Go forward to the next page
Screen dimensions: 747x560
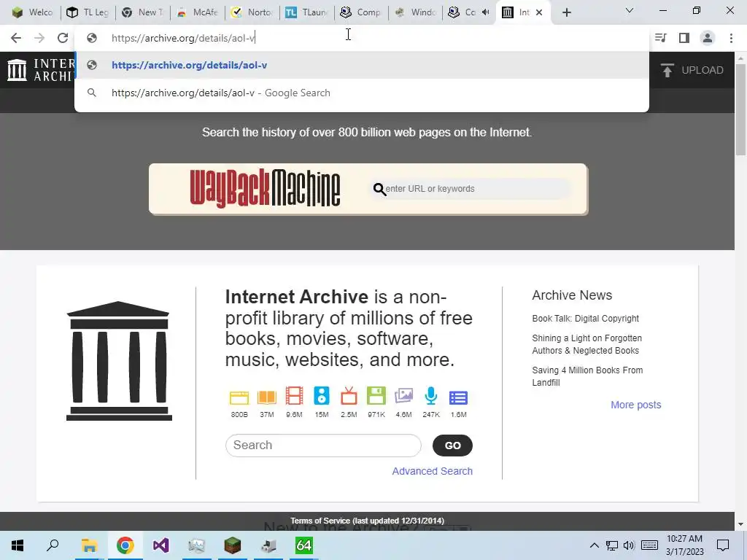coord(39,38)
